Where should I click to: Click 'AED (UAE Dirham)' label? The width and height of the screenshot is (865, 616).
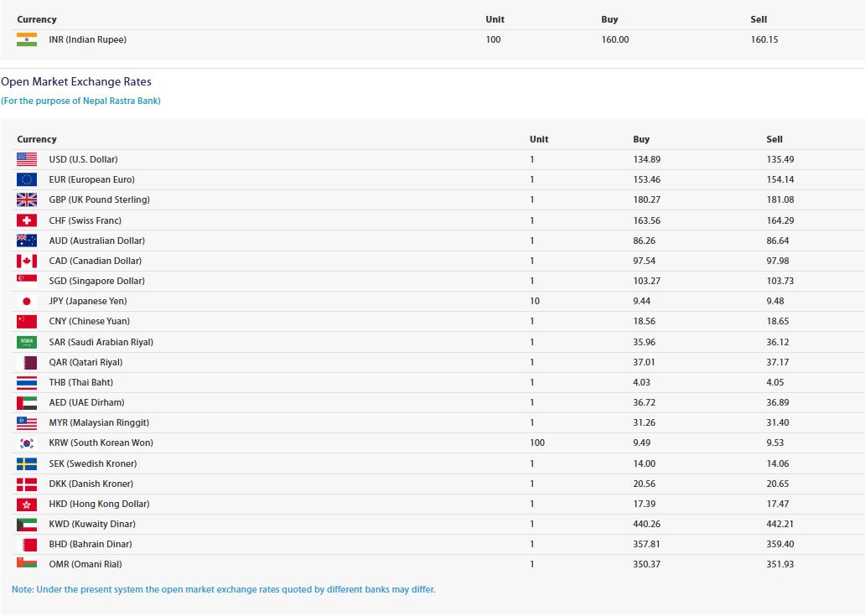[x=86, y=402]
